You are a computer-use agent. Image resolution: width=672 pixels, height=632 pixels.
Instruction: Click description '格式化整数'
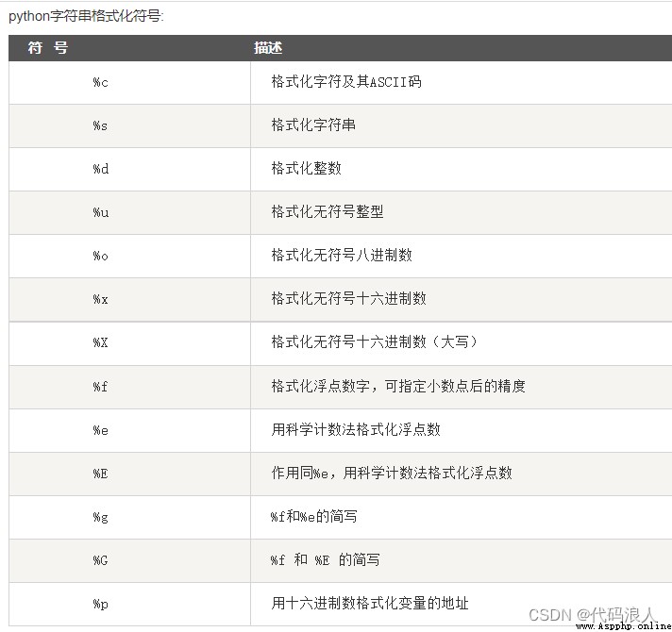point(306,168)
